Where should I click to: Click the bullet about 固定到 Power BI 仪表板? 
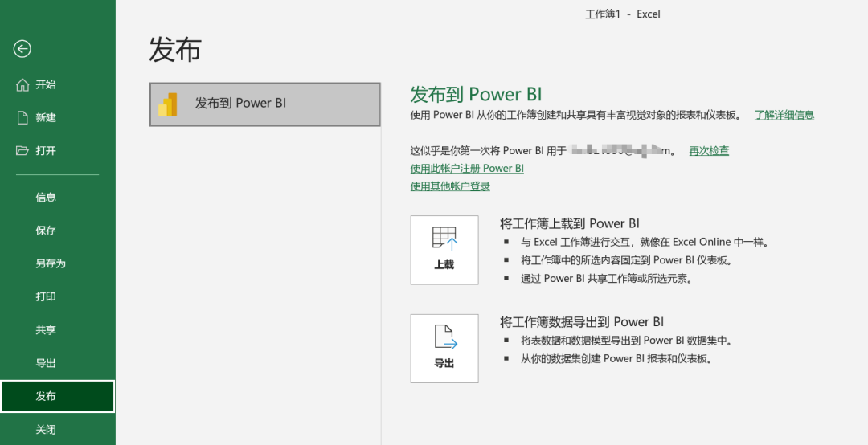pyautogui.click(x=628, y=260)
